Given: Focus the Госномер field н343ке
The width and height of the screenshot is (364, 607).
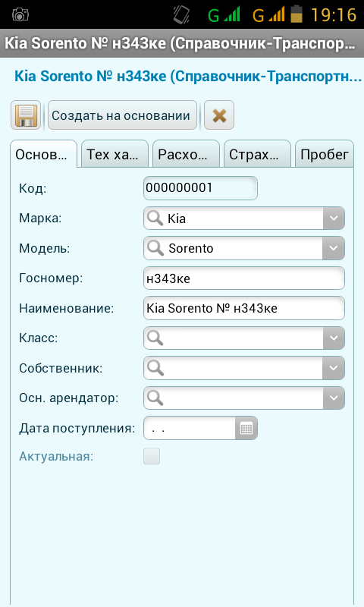Looking at the screenshot, I should (x=244, y=278).
